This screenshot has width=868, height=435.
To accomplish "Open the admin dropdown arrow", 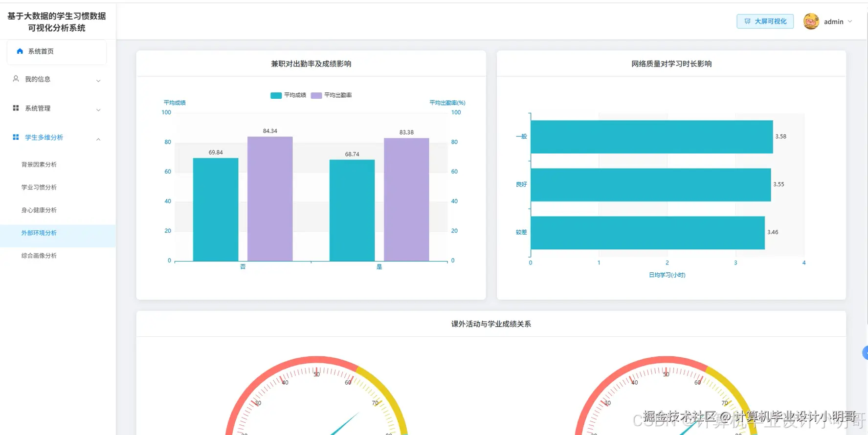I will [x=850, y=22].
